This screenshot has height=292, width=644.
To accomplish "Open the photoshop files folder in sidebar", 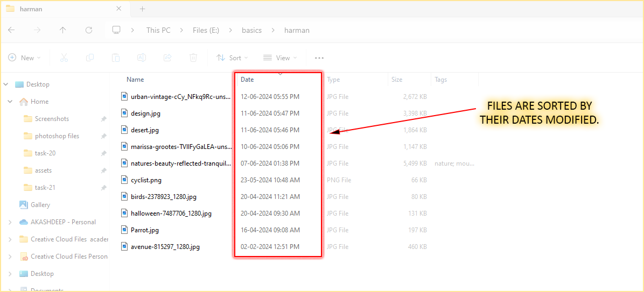I will [57, 136].
